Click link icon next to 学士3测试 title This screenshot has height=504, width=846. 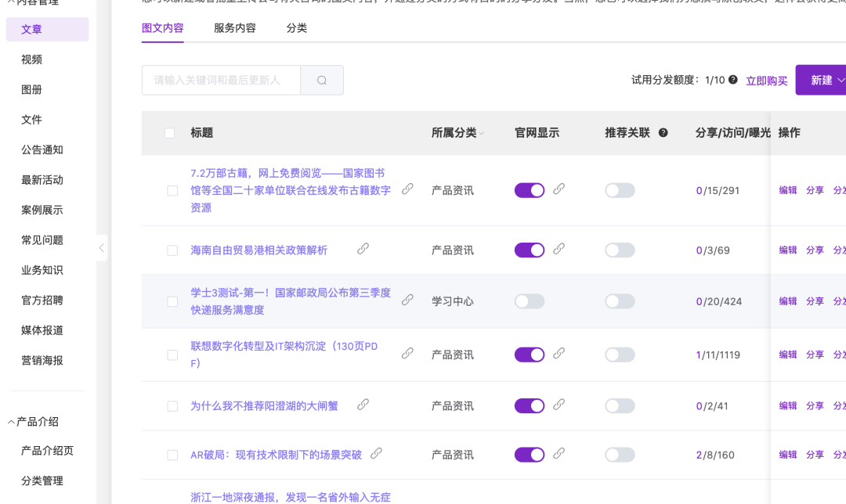click(x=407, y=300)
